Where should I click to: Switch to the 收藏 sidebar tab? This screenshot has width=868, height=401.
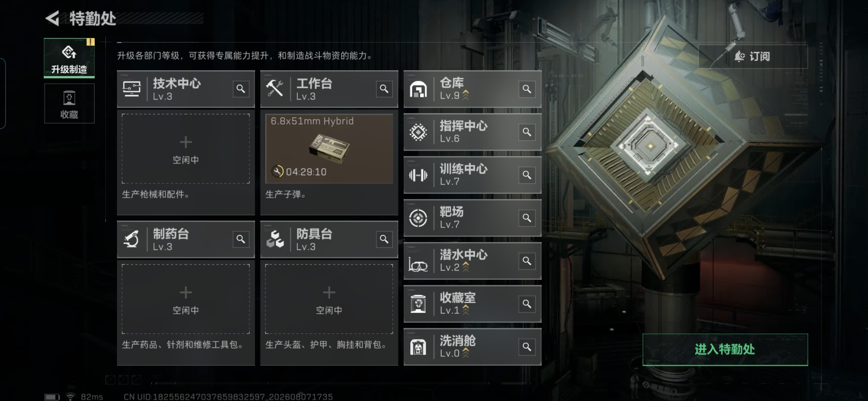click(69, 104)
